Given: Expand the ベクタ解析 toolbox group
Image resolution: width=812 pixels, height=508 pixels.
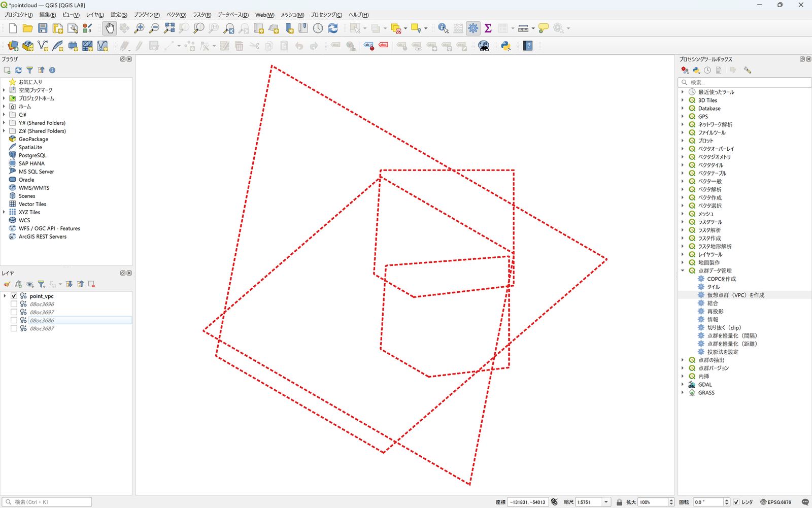Looking at the screenshot, I should pyautogui.click(x=683, y=189).
